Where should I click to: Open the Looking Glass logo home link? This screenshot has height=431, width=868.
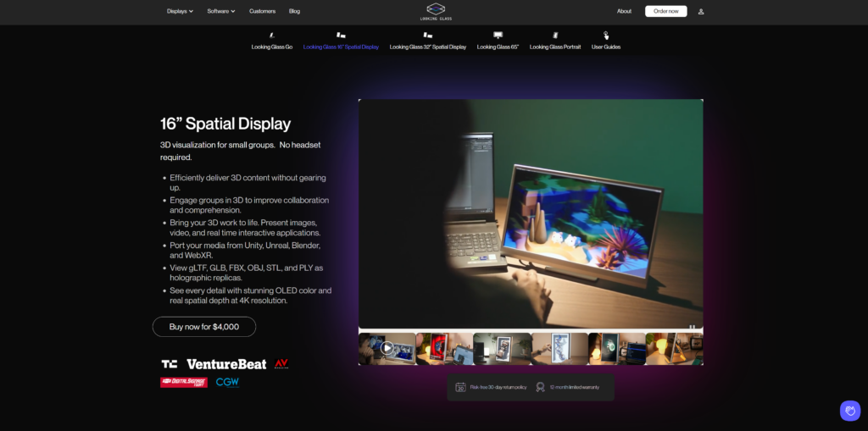click(x=436, y=12)
